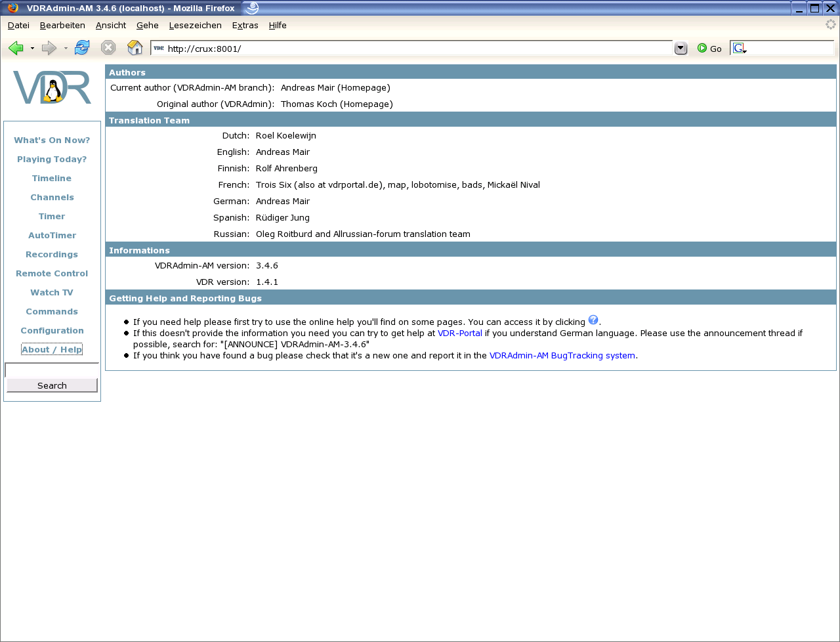Reload the page with the refresh icon
Image resolution: width=840 pixels, height=642 pixels.
coord(82,48)
